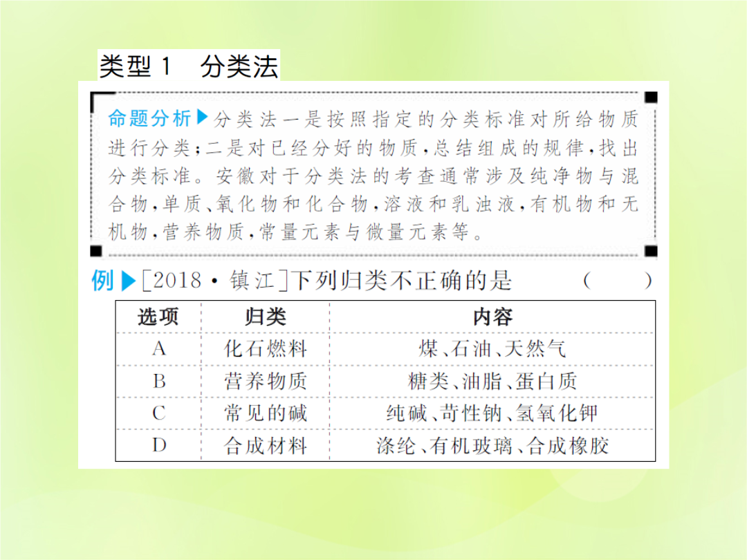Click the cell '涤纶、有机玻璃、合成橡胶'
The image size is (747, 560).
click(x=492, y=446)
